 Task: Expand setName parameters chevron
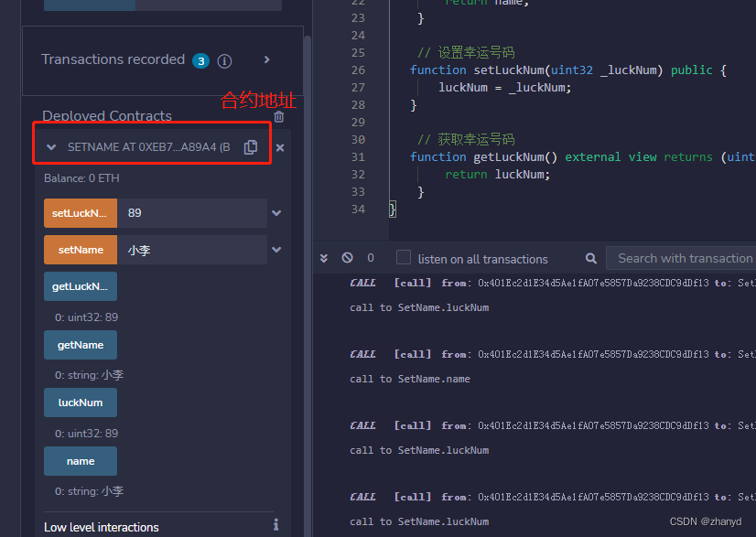(276, 250)
